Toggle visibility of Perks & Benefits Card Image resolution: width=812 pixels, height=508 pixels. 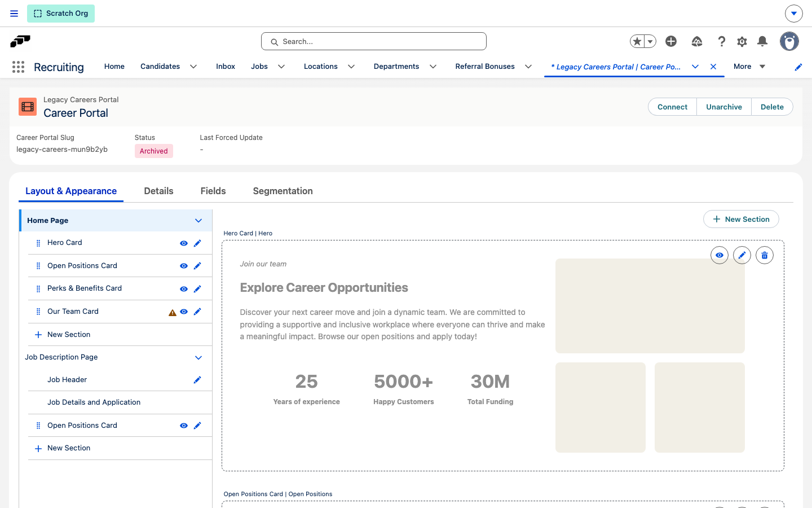(184, 289)
